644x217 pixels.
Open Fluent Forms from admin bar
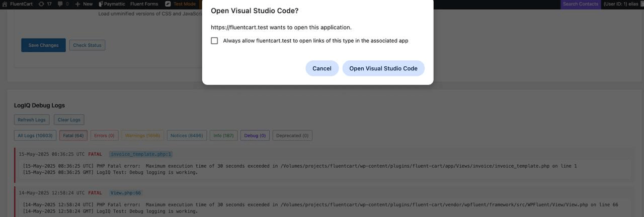[x=144, y=4]
